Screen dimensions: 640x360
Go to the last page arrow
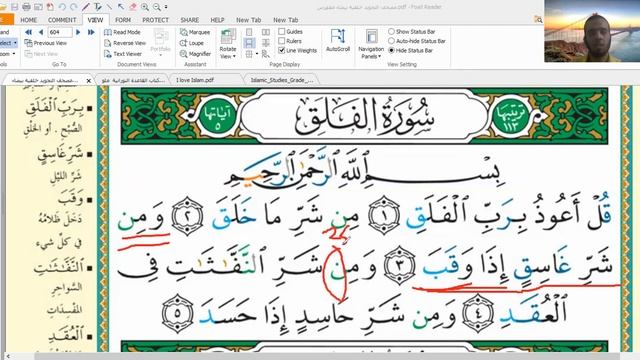coord(91,32)
